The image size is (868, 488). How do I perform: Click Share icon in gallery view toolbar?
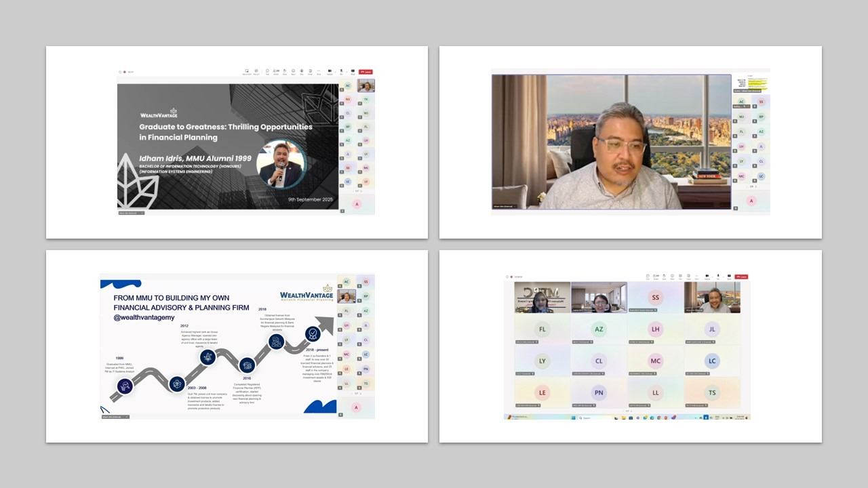point(729,277)
